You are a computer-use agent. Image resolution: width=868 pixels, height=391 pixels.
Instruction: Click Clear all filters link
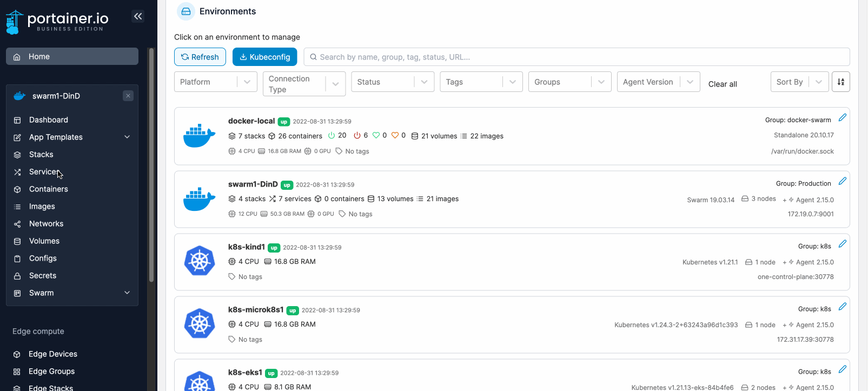(723, 84)
